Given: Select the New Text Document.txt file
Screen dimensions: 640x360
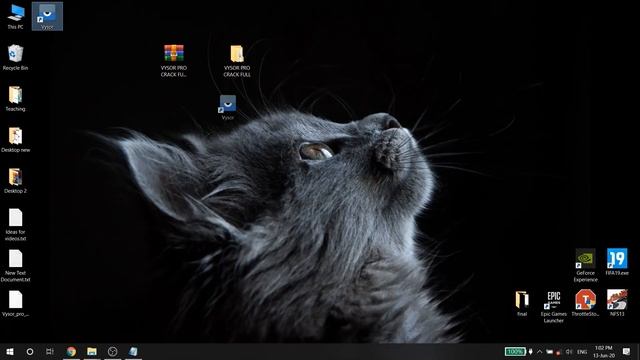Looking at the screenshot, I should [16, 266].
